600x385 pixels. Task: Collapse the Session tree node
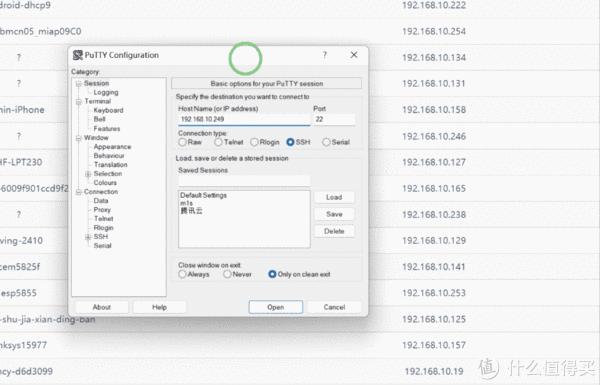pyautogui.click(x=78, y=83)
